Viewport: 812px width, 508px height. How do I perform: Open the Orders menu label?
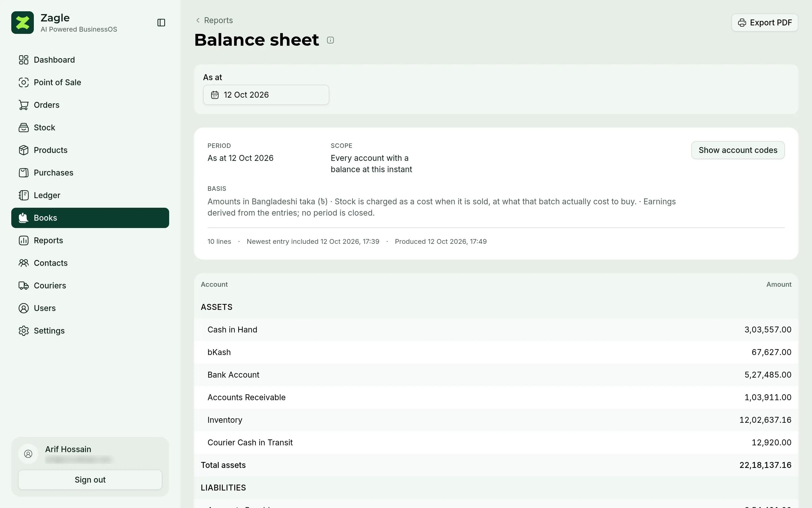click(47, 105)
